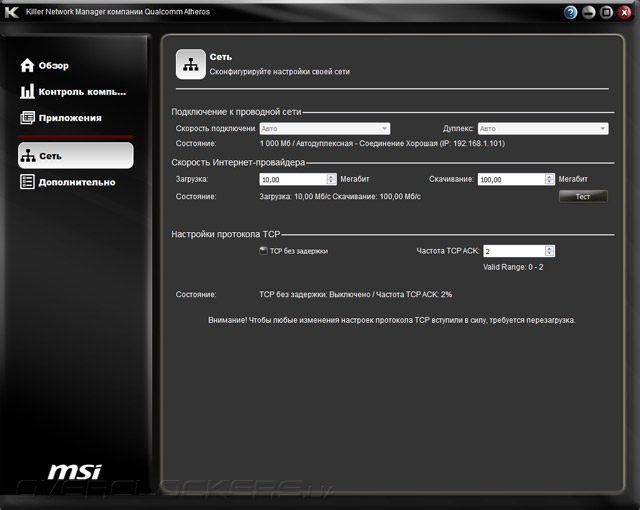Increase the Скачивание value with up arrow

pos(549,177)
